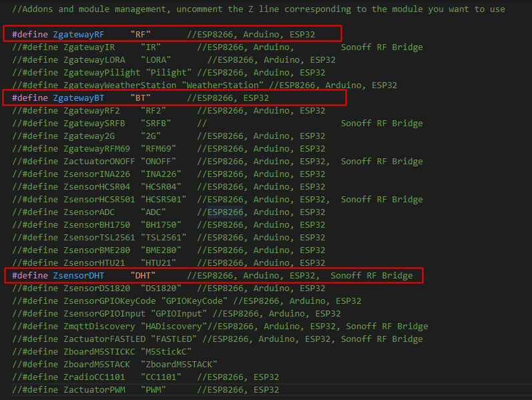
Task: Click the ZgatewaySRFB commented define
Action: (x=217, y=124)
